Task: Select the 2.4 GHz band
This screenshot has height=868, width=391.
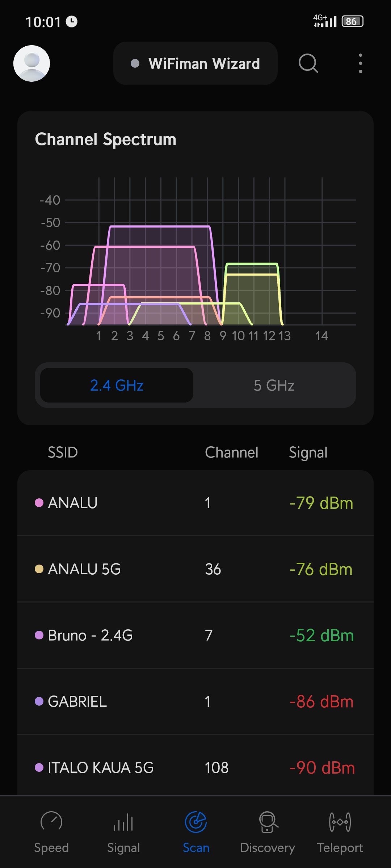Action: (x=117, y=386)
